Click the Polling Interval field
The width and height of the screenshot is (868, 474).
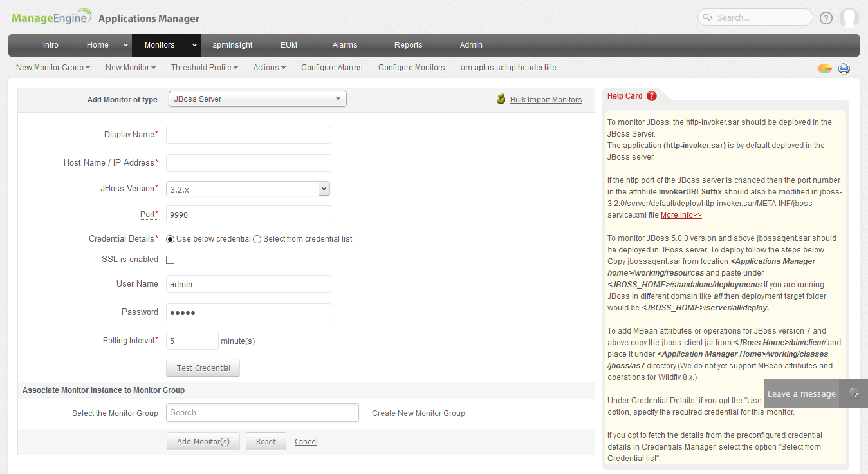(x=192, y=341)
